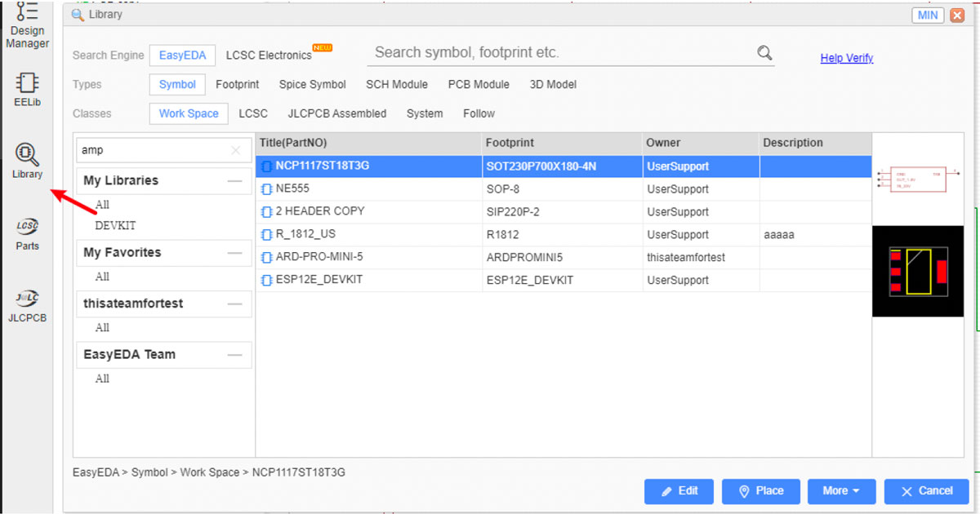
Task: Click the symbol icon beside ARD-PRO-MINI-5
Action: pyautogui.click(x=266, y=258)
